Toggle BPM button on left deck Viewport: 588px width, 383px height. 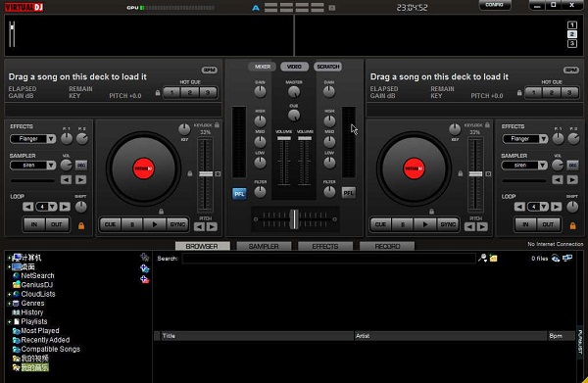210,71
